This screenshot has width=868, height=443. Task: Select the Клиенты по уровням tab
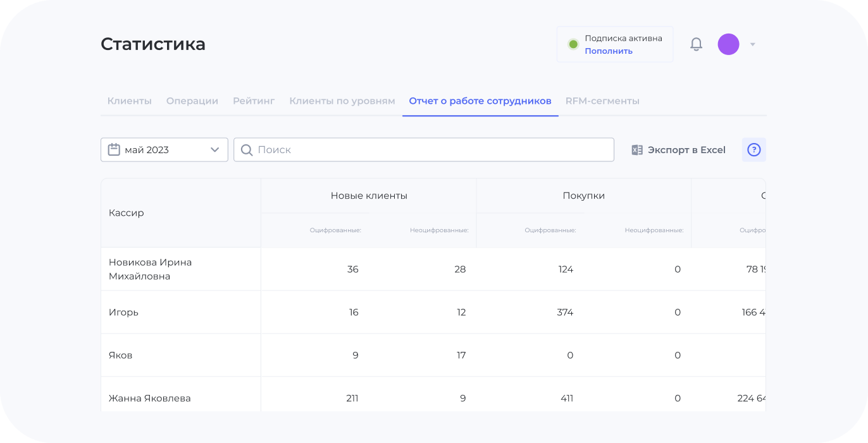point(342,101)
